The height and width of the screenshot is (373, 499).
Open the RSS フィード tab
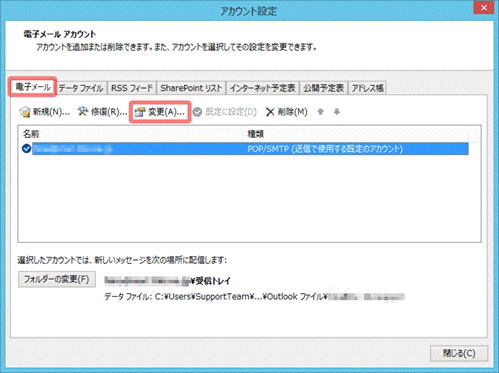click(x=132, y=88)
